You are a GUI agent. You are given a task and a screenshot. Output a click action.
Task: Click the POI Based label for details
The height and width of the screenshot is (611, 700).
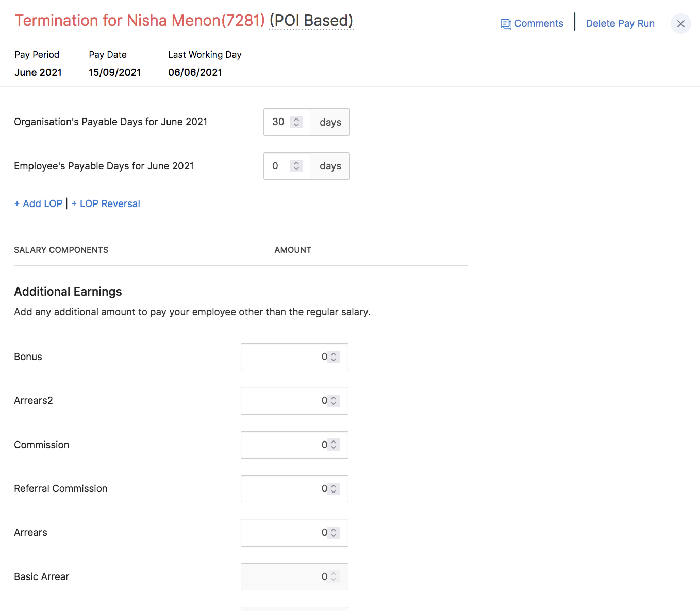click(x=310, y=21)
